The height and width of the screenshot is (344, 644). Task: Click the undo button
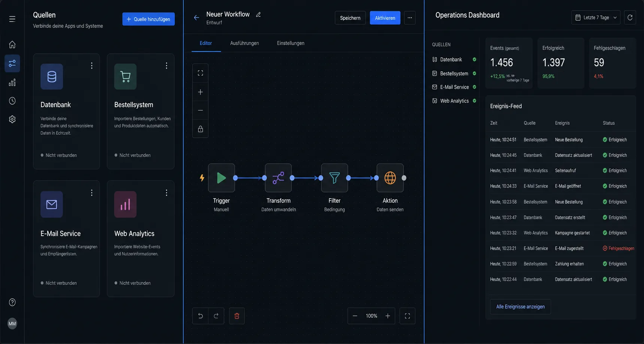200,316
